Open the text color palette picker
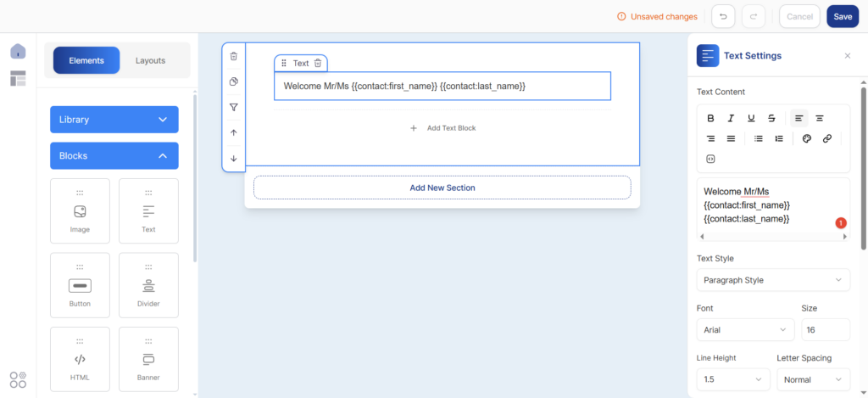This screenshot has height=398, width=868. click(807, 138)
